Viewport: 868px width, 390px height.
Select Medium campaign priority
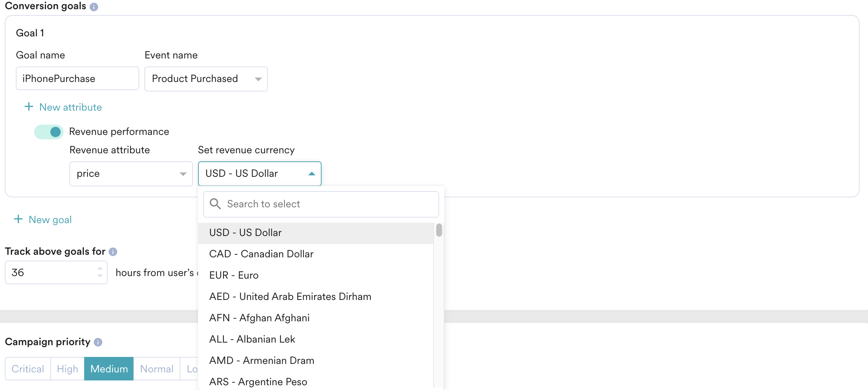(108, 369)
